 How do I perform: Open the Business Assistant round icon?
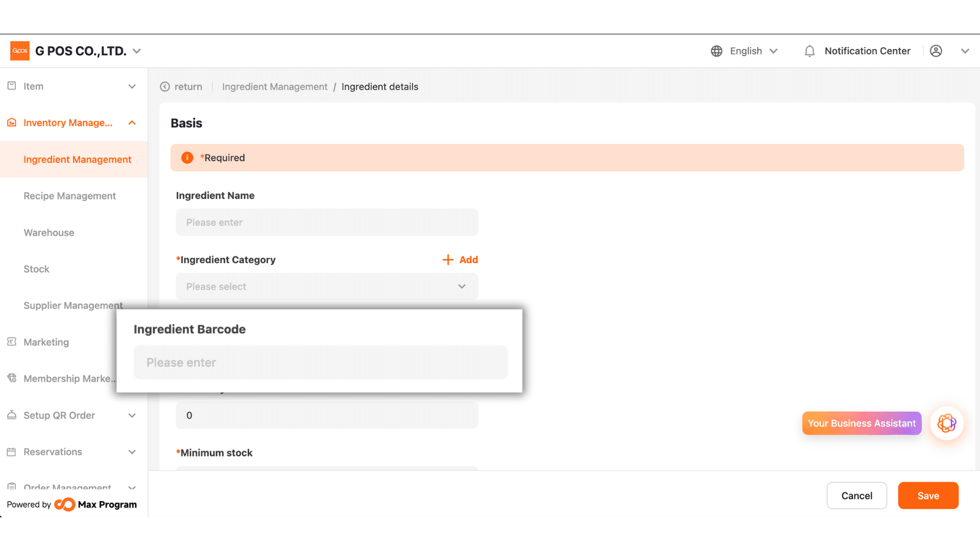click(947, 423)
